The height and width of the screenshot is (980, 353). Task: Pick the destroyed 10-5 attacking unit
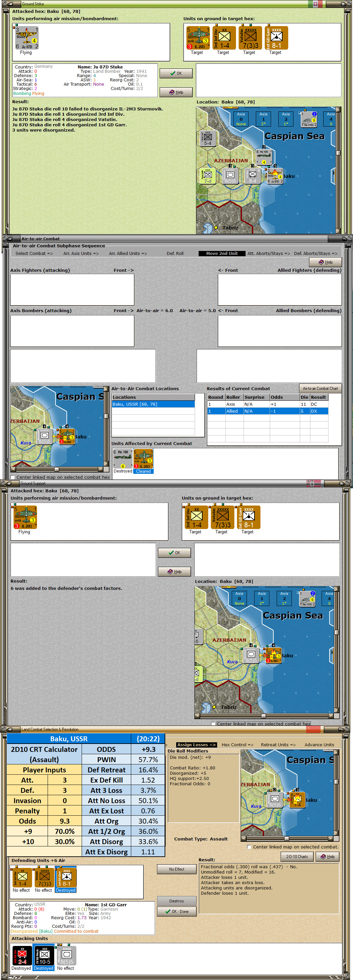click(44, 956)
